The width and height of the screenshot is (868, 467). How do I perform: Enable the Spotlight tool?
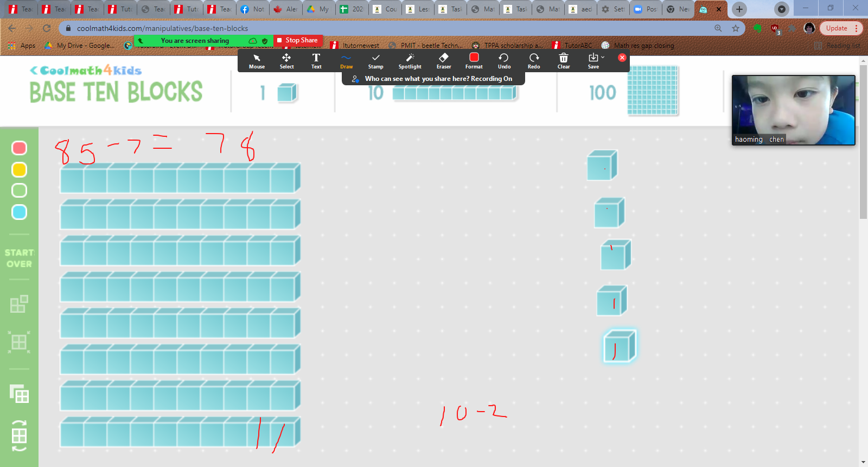click(x=410, y=61)
